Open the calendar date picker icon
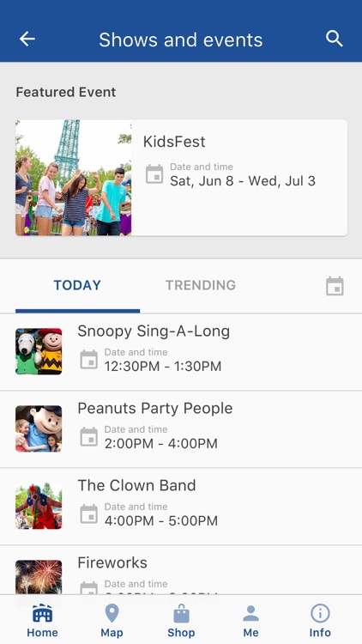 [335, 286]
